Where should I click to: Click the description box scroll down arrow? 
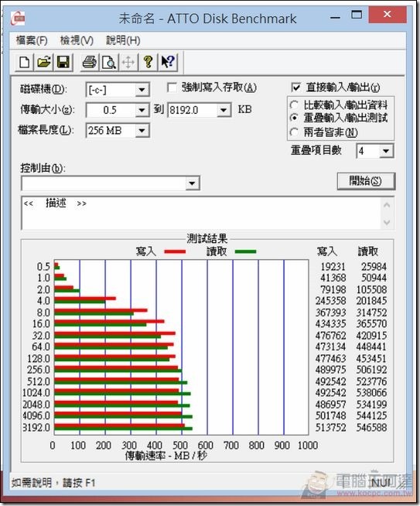[387, 222]
